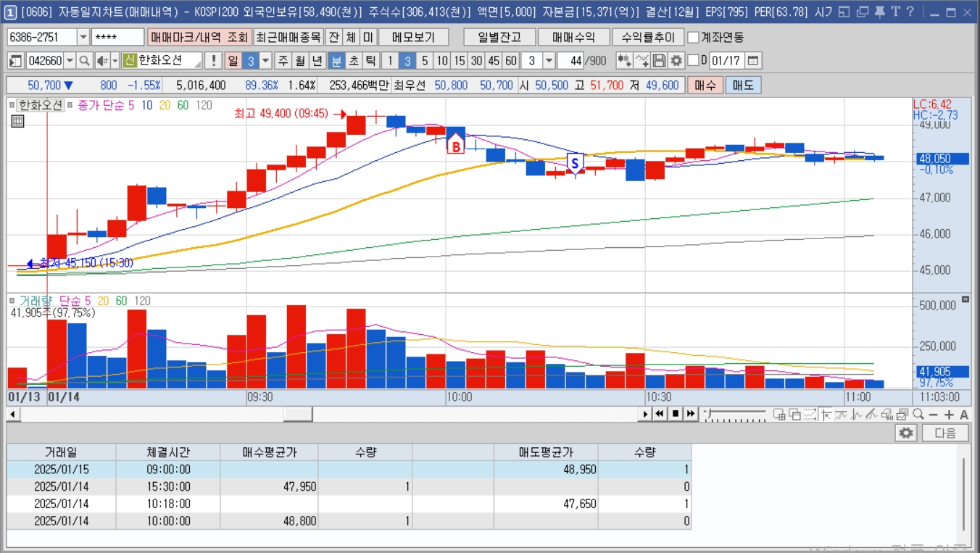Viewport: 980px width, 553px height.
Task: Open the calendar date picker icon
Action: tap(753, 61)
